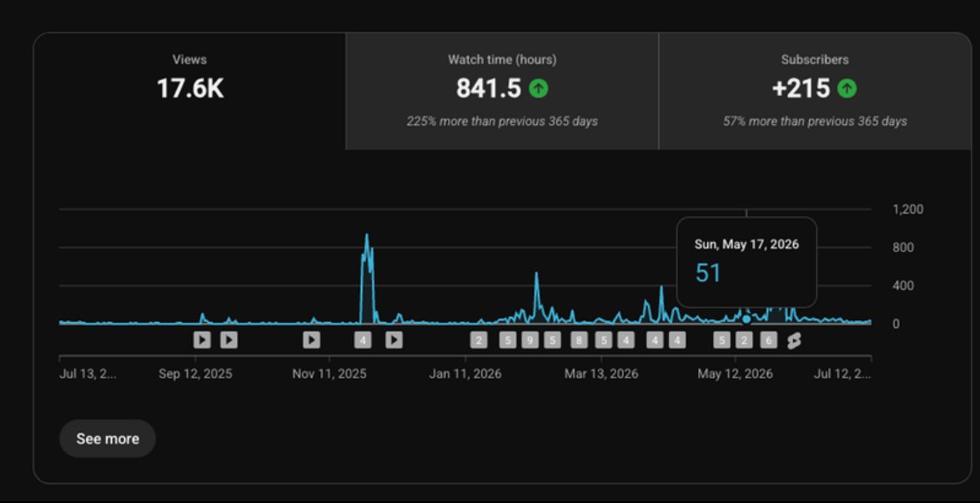Open the 6-videos marker beside the Shorts icon

pos(769,340)
